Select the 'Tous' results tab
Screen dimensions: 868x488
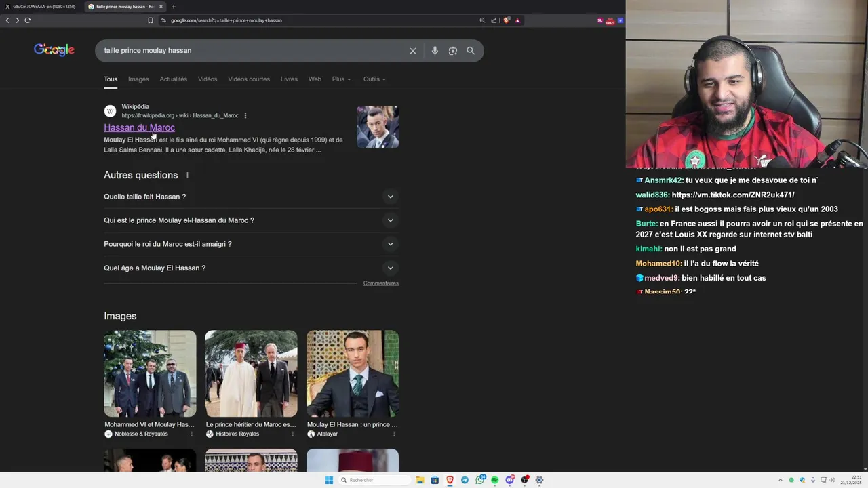[111, 79]
